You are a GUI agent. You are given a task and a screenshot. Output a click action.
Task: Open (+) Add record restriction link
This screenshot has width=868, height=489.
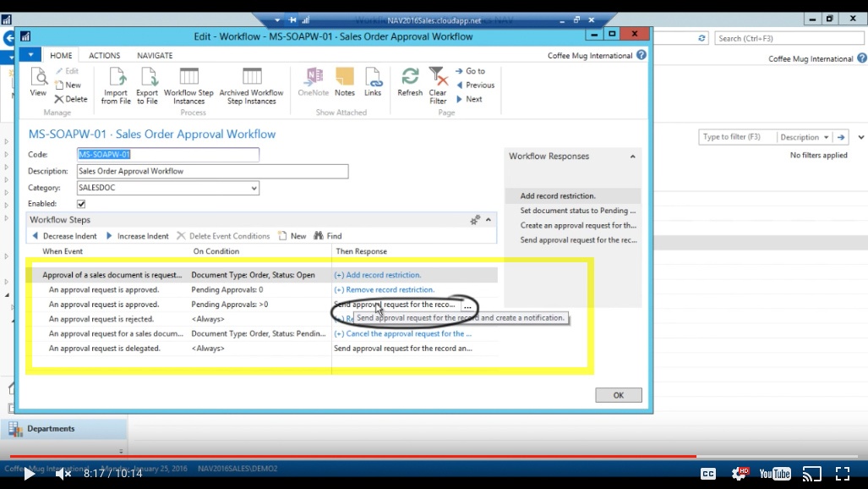[x=377, y=275]
